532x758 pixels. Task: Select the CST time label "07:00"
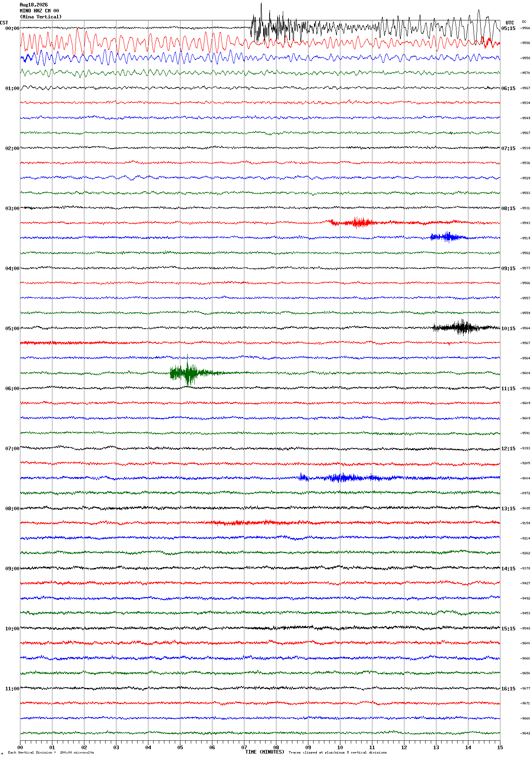12,449
